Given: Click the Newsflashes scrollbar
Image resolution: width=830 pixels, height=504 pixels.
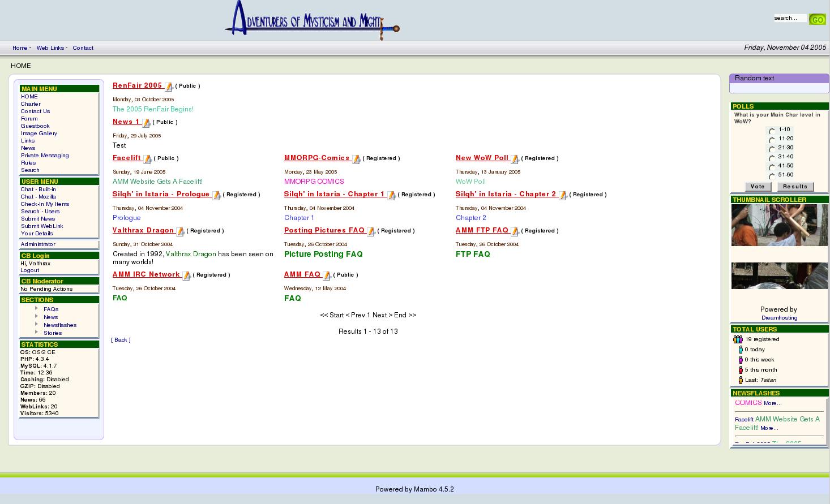Looking at the screenshot, I should pyautogui.click(x=827, y=421).
